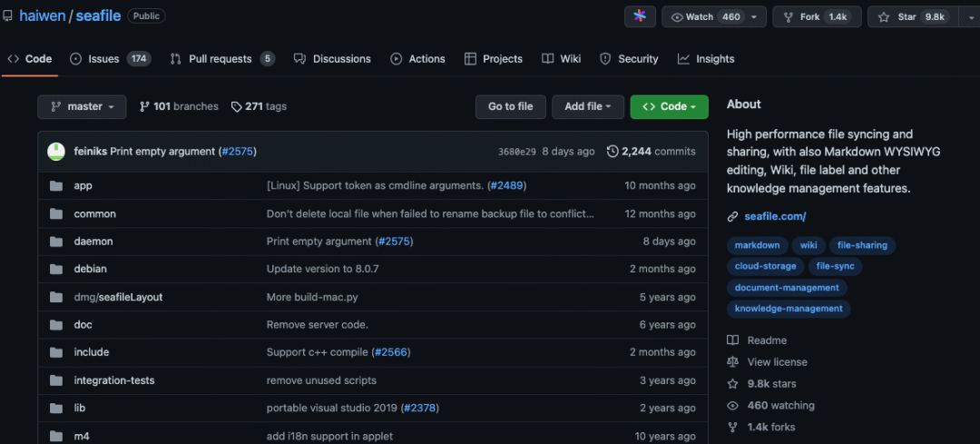View the 2,244 commits history
980x444 pixels.
click(x=652, y=152)
